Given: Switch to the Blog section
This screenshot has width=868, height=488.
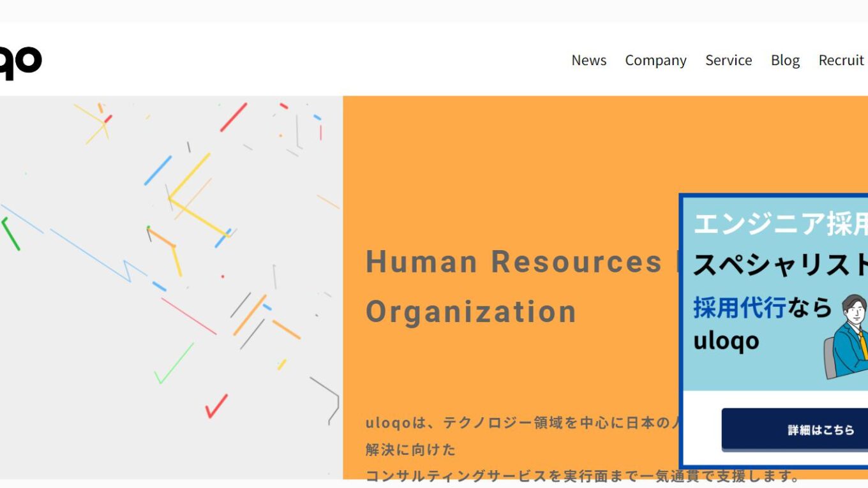Looking at the screenshot, I should 784,60.
